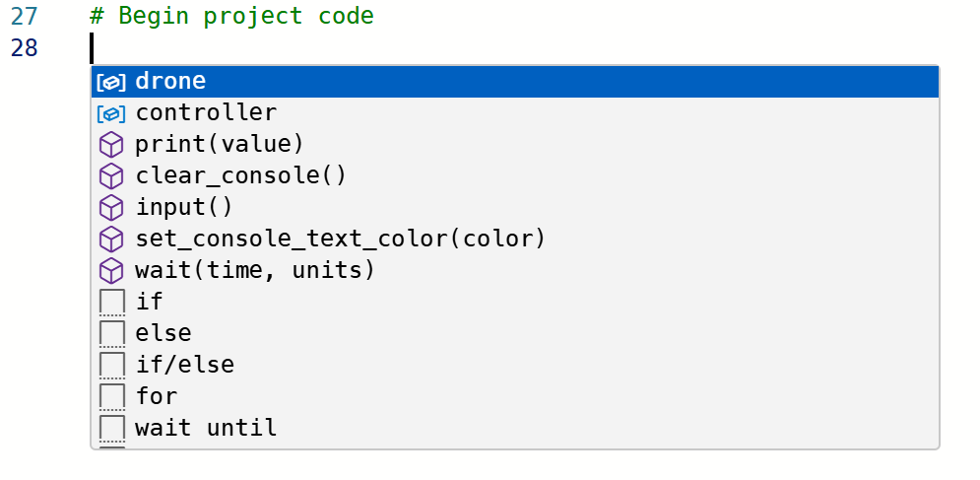Select the wait until snippet
This screenshot has width=980, height=480.
206,429
